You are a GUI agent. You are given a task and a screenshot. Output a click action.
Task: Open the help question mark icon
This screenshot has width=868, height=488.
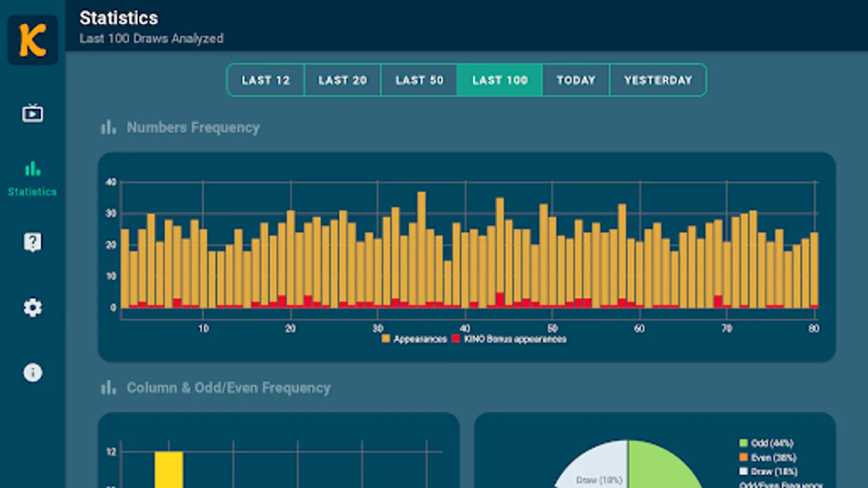[33, 242]
